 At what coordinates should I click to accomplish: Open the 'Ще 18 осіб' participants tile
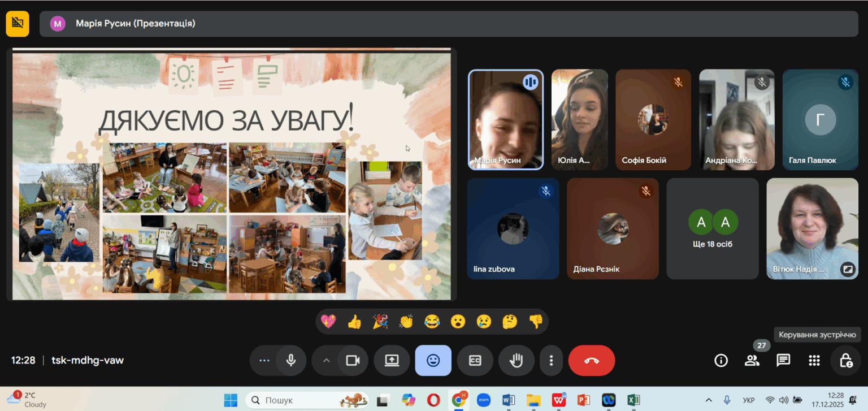click(x=713, y=228)
